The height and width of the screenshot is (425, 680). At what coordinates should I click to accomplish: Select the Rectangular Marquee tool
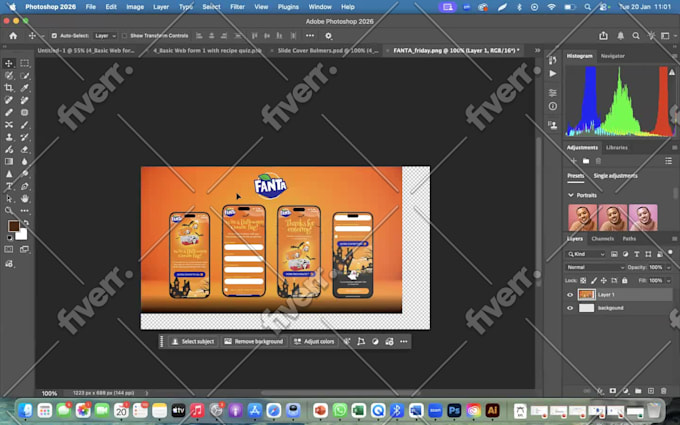pyautogui.click(x=24, y=63)
